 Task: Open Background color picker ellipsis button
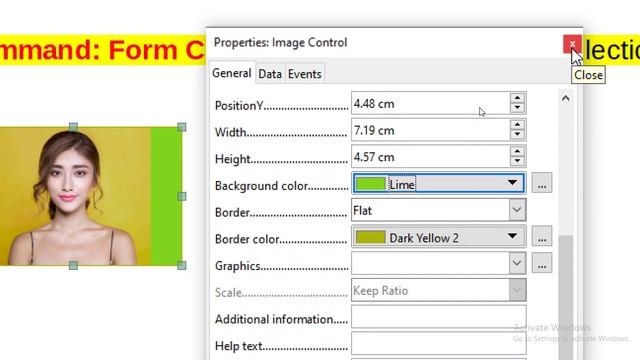point(542,183)
